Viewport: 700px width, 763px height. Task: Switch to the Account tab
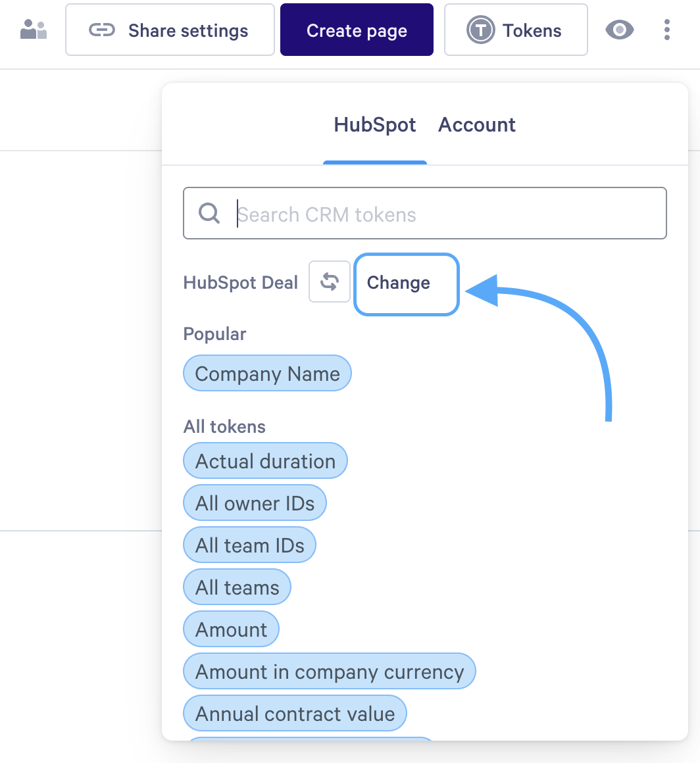pos(477,125)
